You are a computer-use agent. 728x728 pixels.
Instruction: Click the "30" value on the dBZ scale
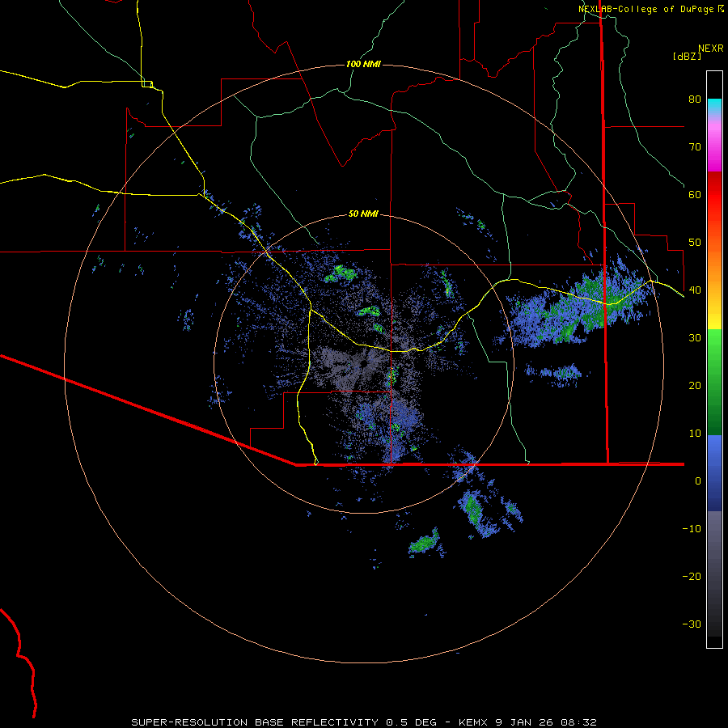click(x=695, y=338)
